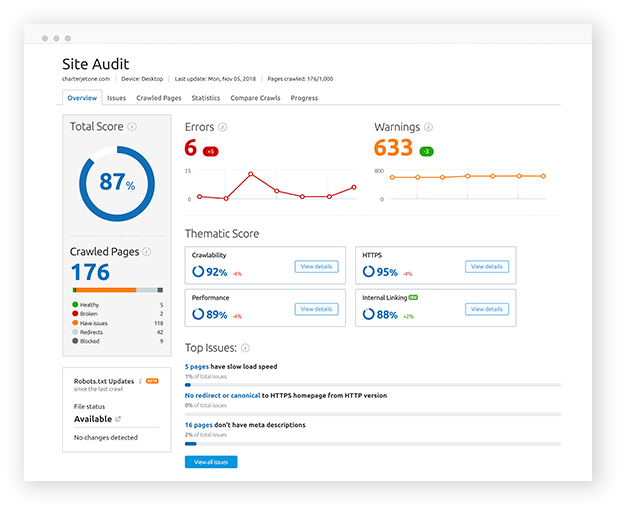Click the 87% total score donut chart

pos(117,184)
